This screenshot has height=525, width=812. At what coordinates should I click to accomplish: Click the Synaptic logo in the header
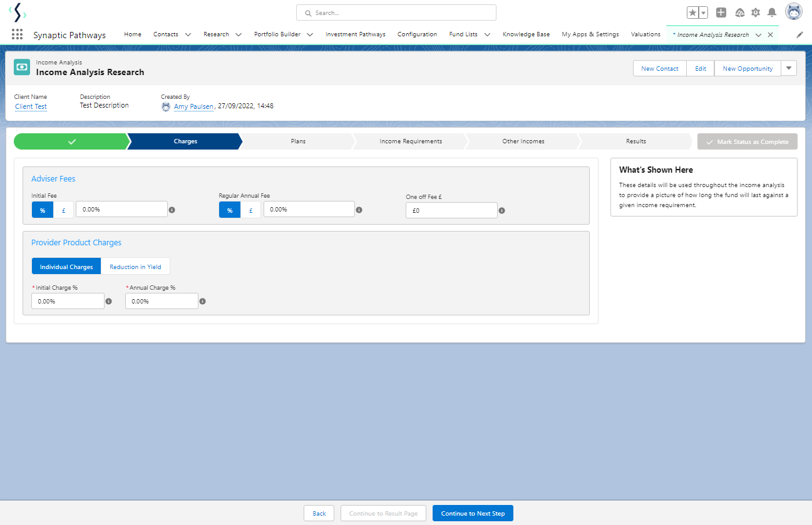(18, 12)
